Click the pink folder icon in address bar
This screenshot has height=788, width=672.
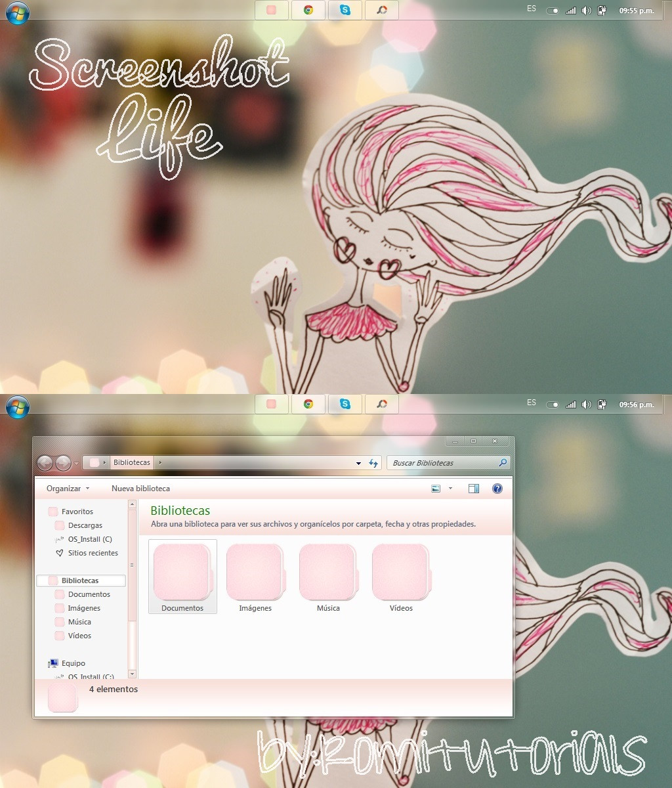[x=94, y=463]
